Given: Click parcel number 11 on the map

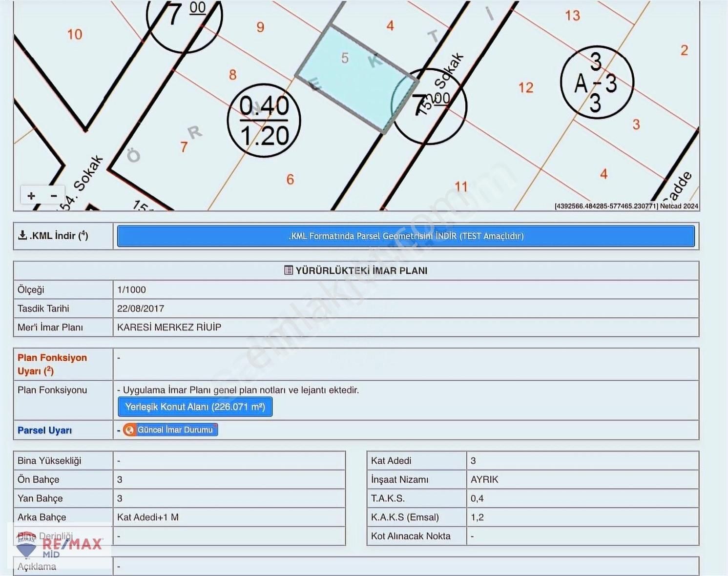Looking at the screenshot, I should click(x=461, y=186).
